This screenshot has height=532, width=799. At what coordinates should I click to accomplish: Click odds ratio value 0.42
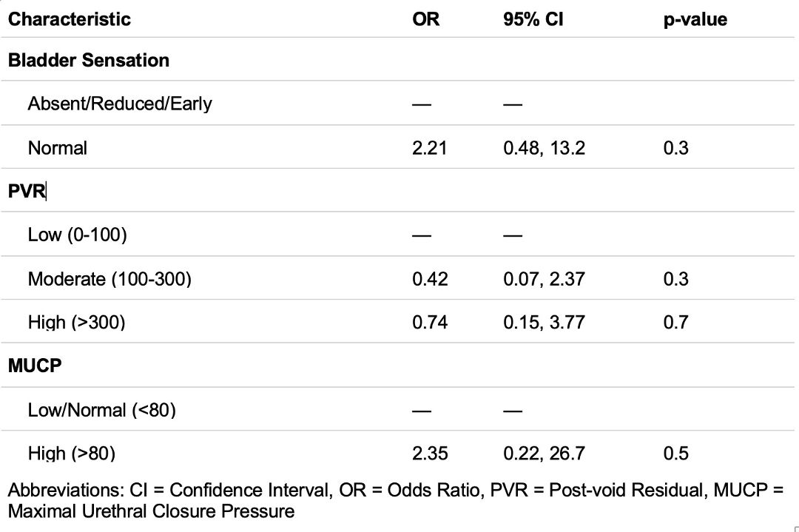click(430, 279)
